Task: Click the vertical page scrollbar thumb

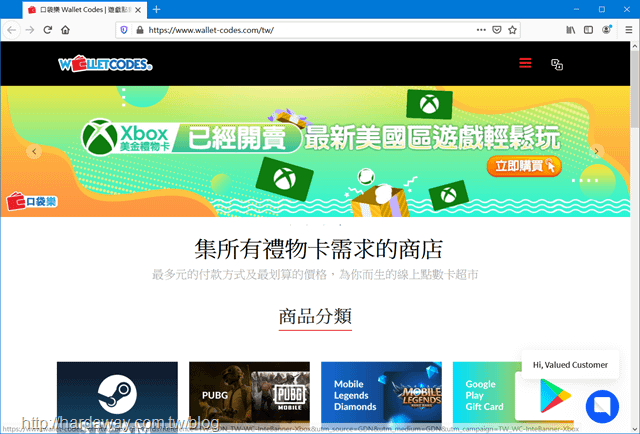Action: (x=635, y=90)
